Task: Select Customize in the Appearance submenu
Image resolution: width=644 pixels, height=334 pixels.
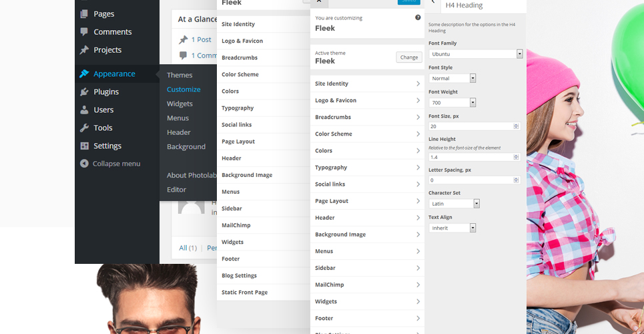Action: click(184, 90)
